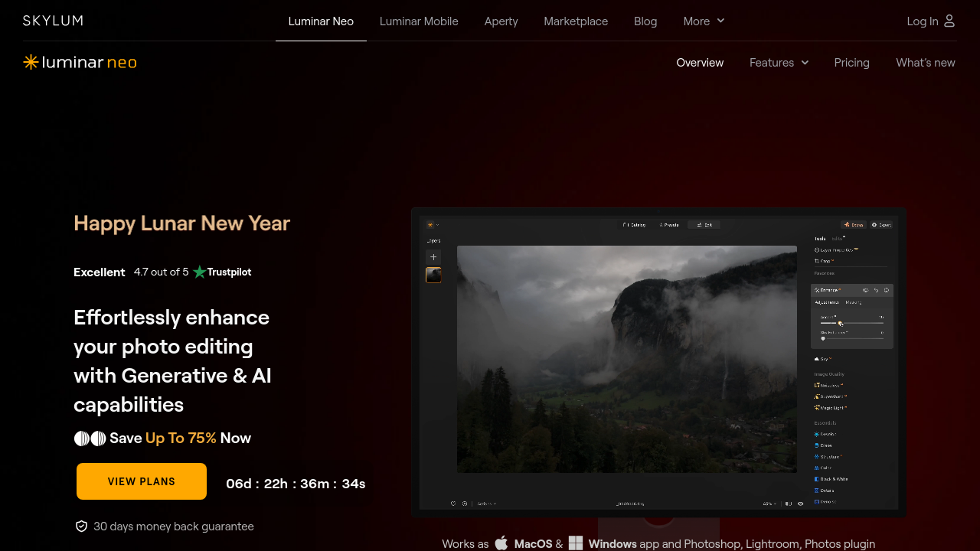Go to the Pricing page
Screen dimensions: 980x551
pyautogui.click(x=851, y=63)
